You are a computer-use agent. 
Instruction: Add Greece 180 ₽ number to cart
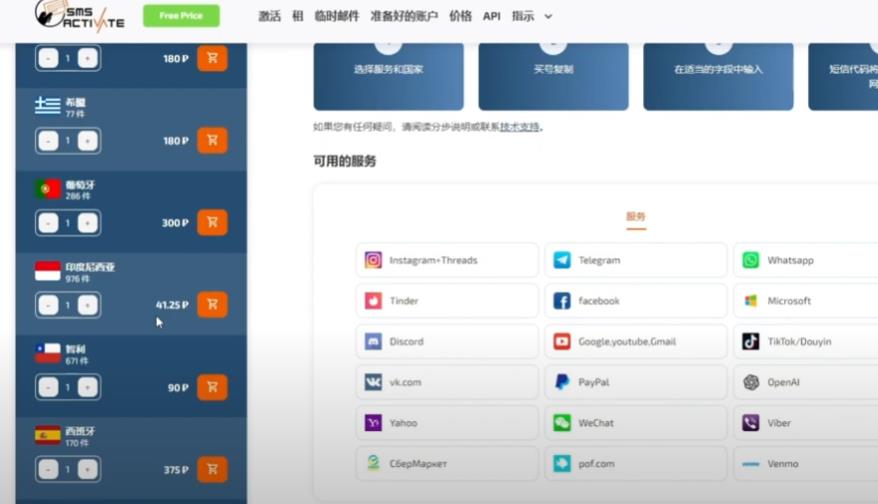pyautogui.click(x=212, y=140)
